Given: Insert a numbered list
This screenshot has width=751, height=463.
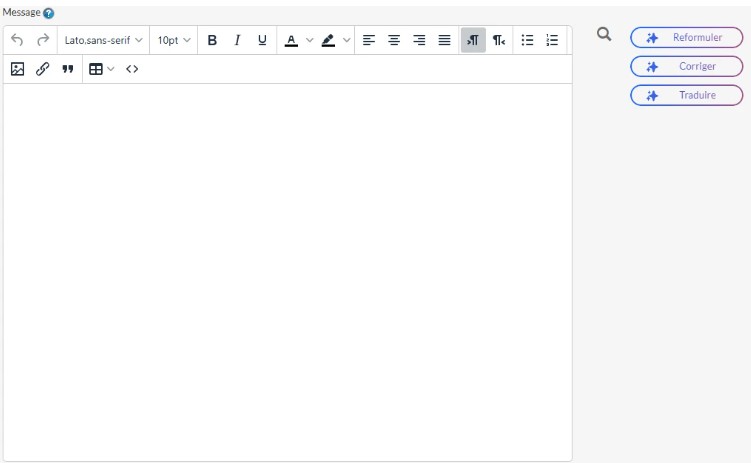Looking at the screenshot, I should tap(552, 40).
